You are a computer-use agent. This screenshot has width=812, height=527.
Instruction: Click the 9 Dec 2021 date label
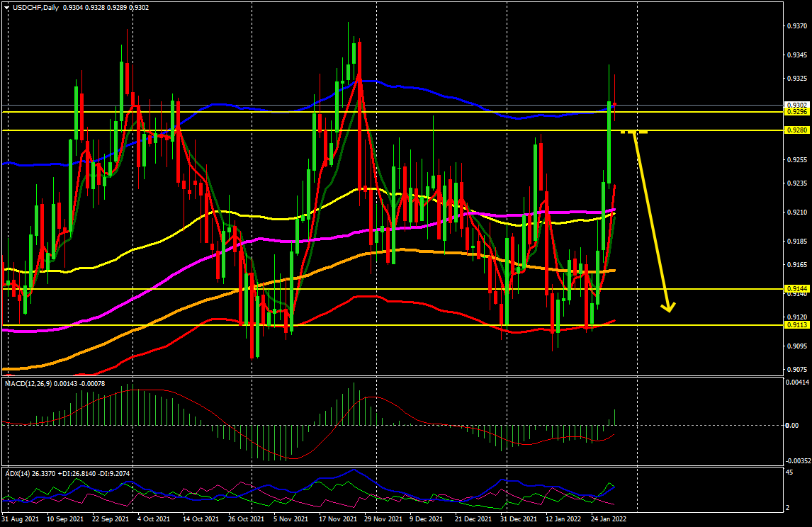pos(427,518)
